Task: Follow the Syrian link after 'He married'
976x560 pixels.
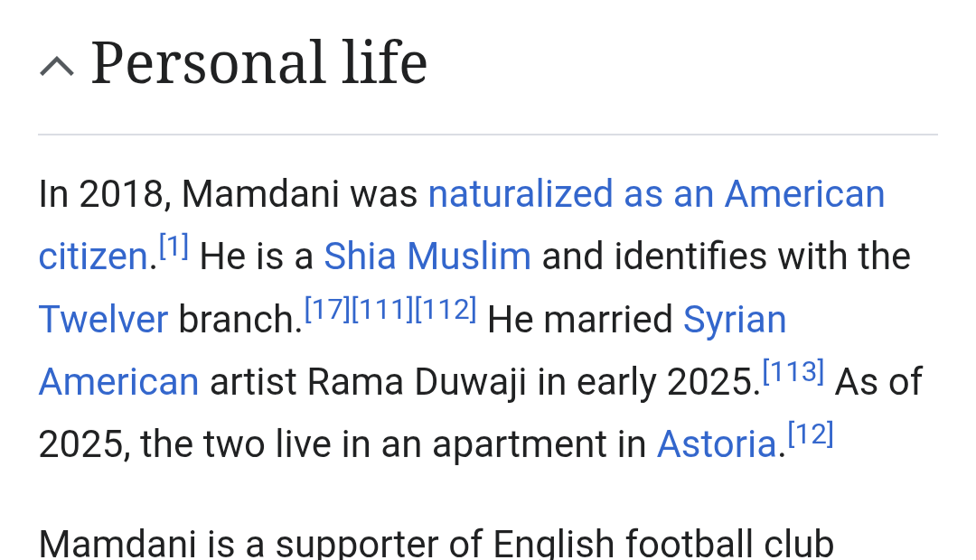Action: [x=735, y=319]
